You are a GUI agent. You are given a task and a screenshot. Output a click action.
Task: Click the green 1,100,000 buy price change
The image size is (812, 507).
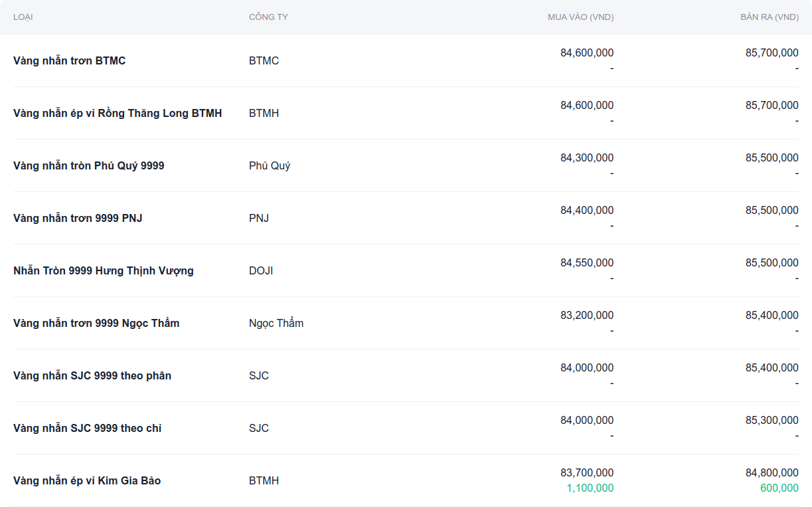[590, 488]
